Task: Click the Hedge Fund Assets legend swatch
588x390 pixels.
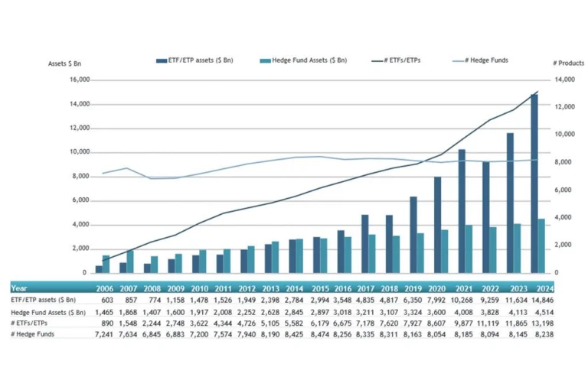Action: 266,60
